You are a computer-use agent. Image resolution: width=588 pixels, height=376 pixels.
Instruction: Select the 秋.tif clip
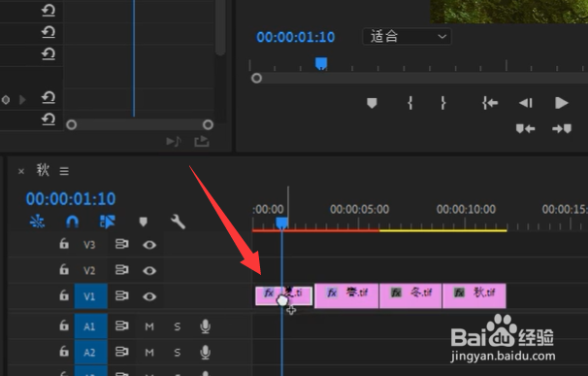point(474,296)
